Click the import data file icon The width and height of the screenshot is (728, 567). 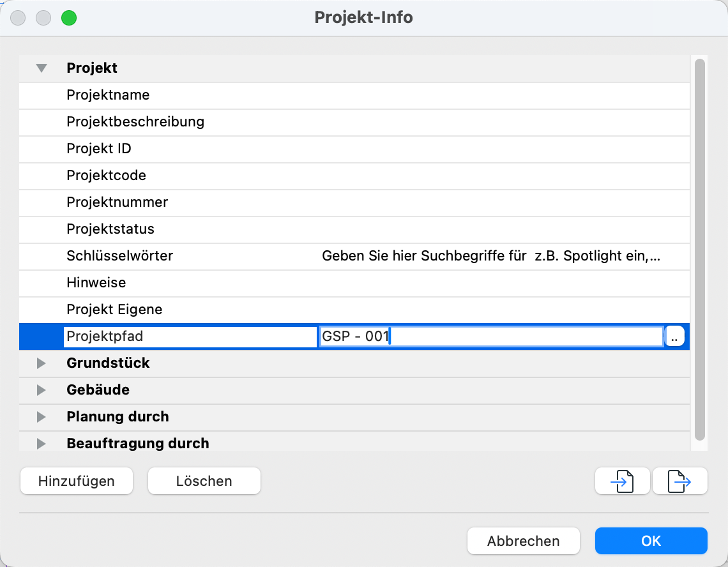point(622,481)
